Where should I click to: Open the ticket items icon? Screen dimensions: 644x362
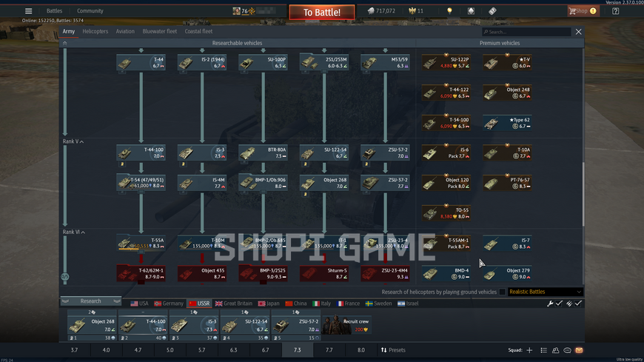pos(492,11)
